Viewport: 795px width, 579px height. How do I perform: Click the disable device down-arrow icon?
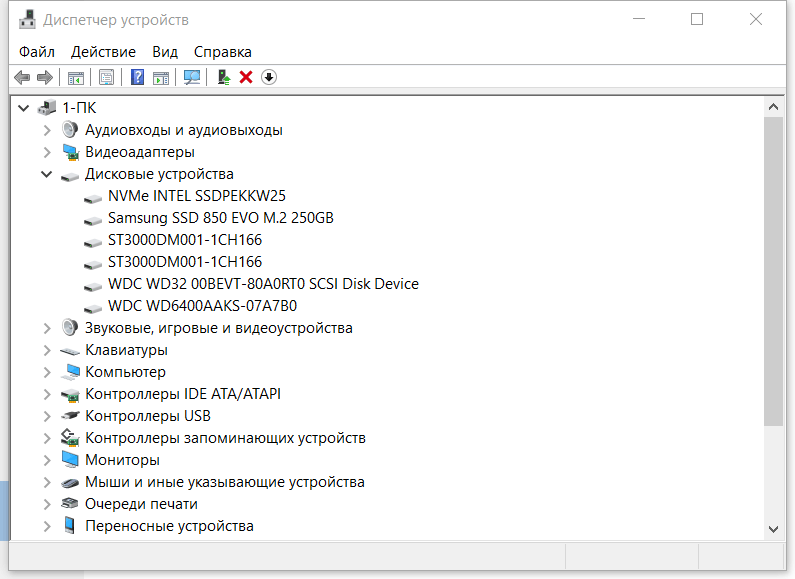[269, 78]
